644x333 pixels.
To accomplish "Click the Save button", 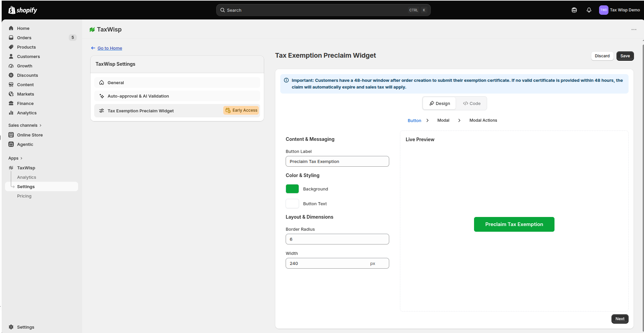I will point(625,56).
